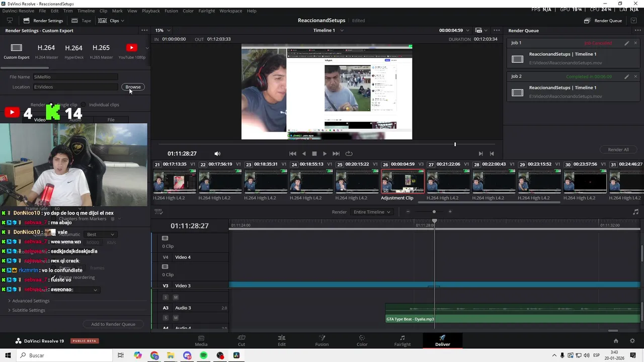Open the Clips dropdown in toolbar

[x=111, y=21]
